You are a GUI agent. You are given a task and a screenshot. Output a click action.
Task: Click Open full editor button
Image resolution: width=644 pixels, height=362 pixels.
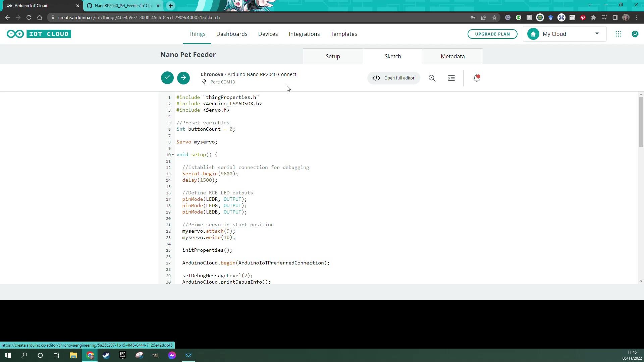(394, 78)
